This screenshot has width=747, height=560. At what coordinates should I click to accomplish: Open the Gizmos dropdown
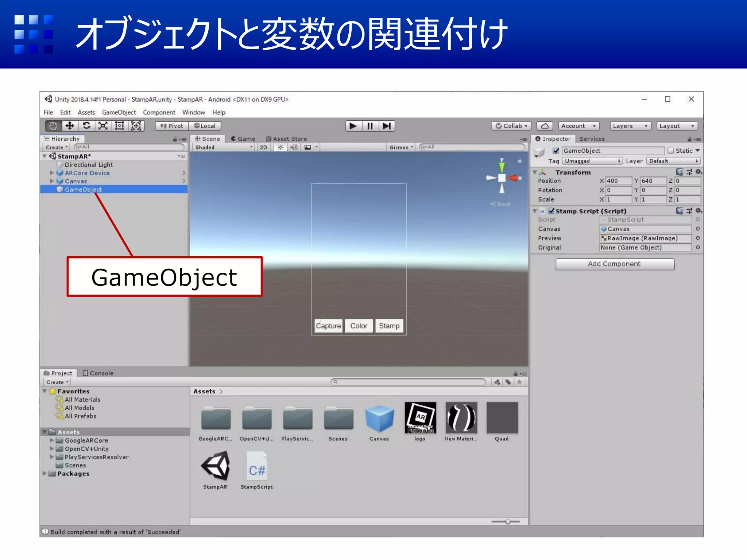click(x=401, y=147)
